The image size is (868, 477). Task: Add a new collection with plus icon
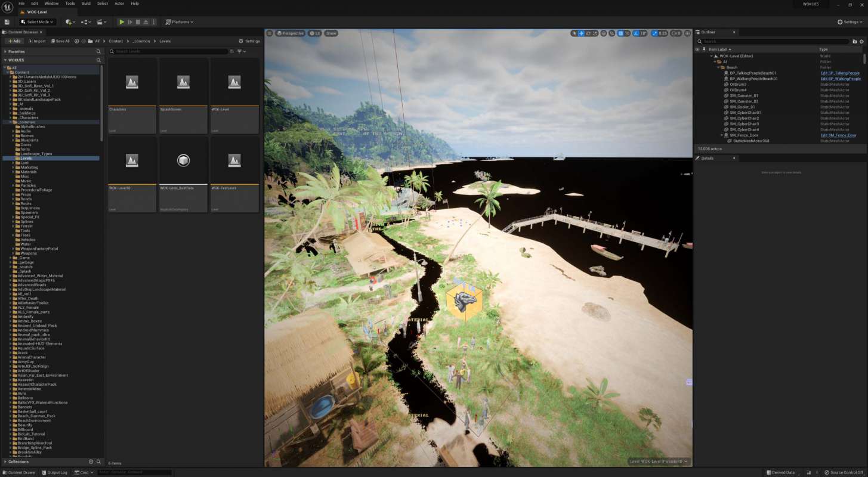91,461
